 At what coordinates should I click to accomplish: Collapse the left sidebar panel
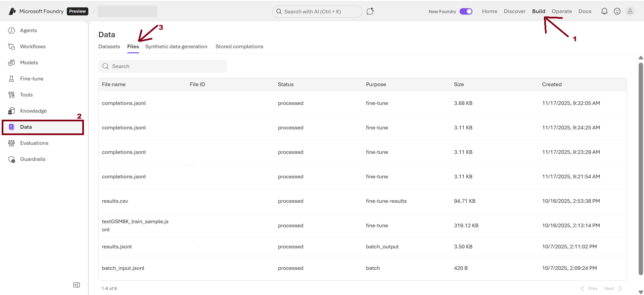click(x=77, y=285)
